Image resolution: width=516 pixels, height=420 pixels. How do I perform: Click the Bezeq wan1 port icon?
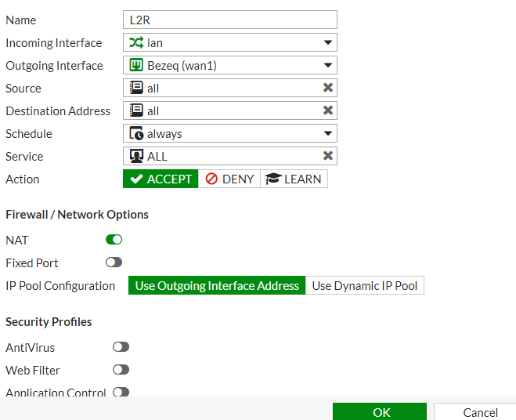coord(136,66)
